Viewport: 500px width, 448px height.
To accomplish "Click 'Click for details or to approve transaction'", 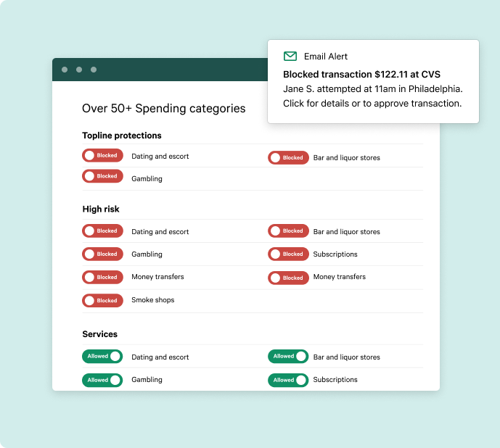I will tap(372, 103).
